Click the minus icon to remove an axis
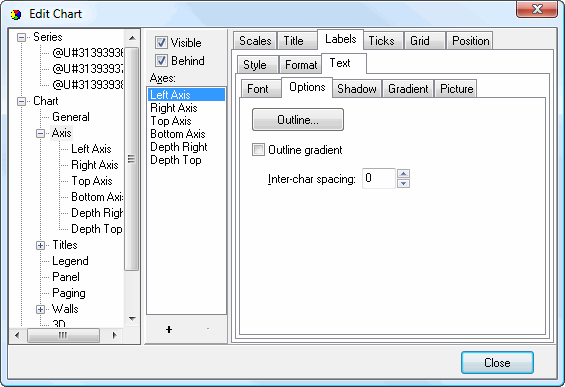Image resolution: width=565 pixels, height=387 pixels. tap(208, 329)
